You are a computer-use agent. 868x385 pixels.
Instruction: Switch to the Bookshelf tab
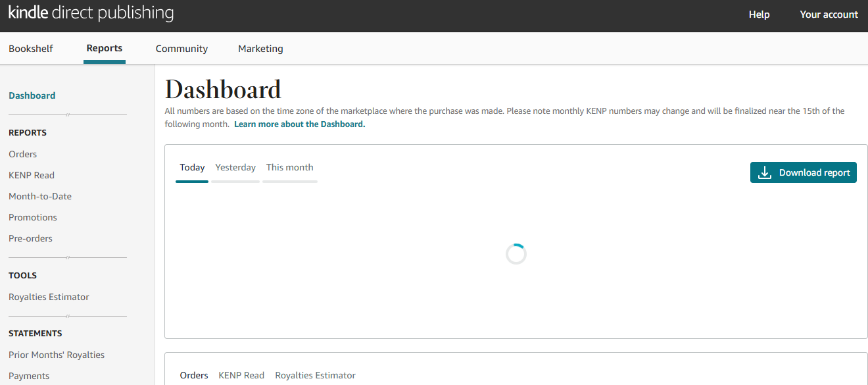(31, 48)
